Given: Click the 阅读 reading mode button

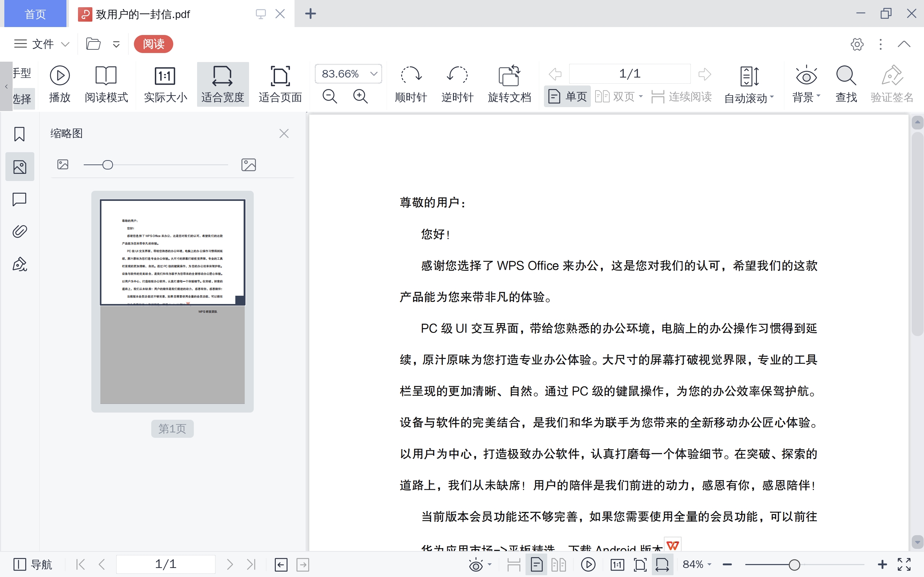Looking at the screenshot, I should [153, 44].
